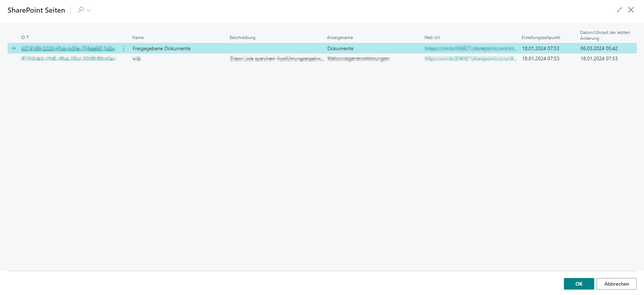Close the SharePoint Seiten dialog
The image size is (644, 295).
coord(631,10)
